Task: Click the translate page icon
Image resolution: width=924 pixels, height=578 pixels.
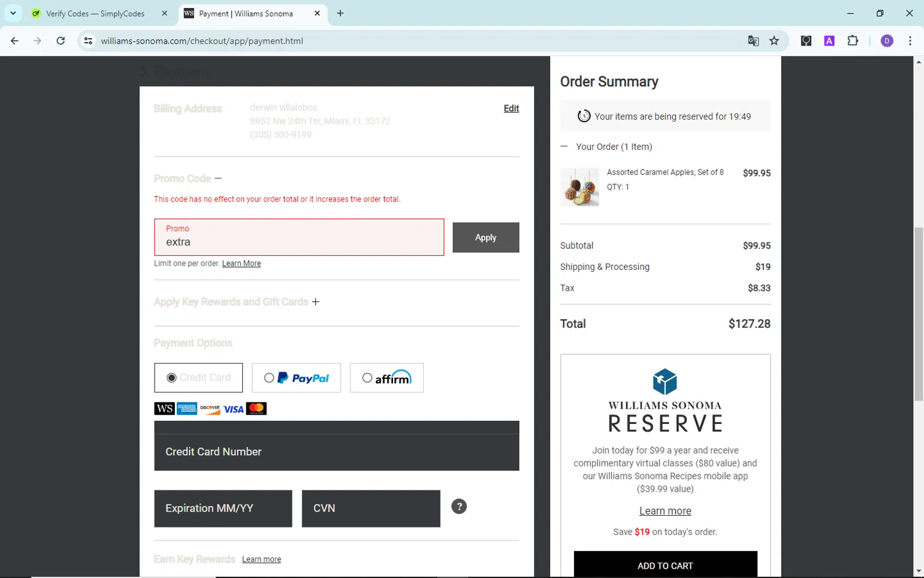Action: [753, 41]
